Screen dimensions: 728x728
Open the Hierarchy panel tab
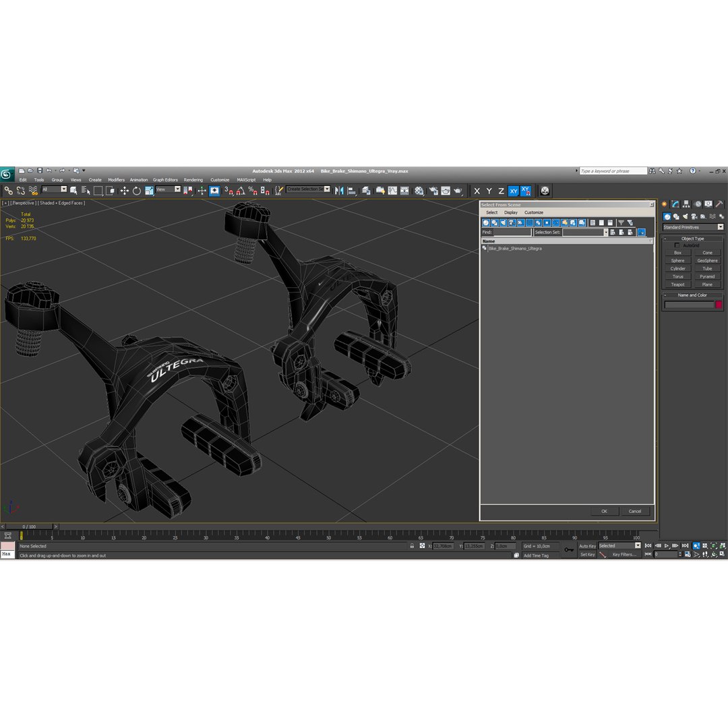pos(686,204)
